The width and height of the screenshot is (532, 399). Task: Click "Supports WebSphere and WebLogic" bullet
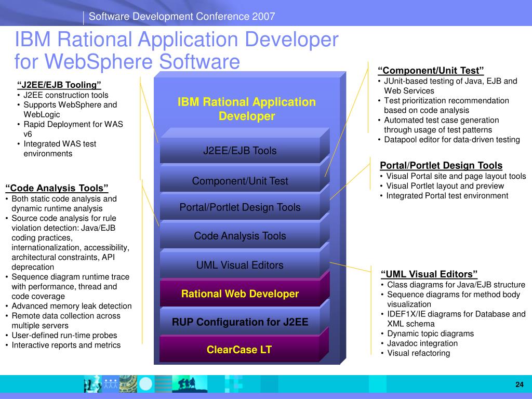point(70,110)
